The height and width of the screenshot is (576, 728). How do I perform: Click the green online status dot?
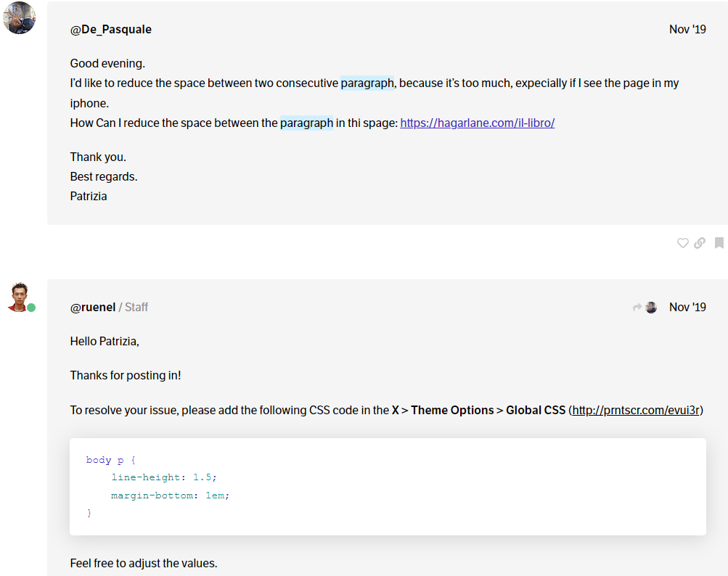click(31, 308)
